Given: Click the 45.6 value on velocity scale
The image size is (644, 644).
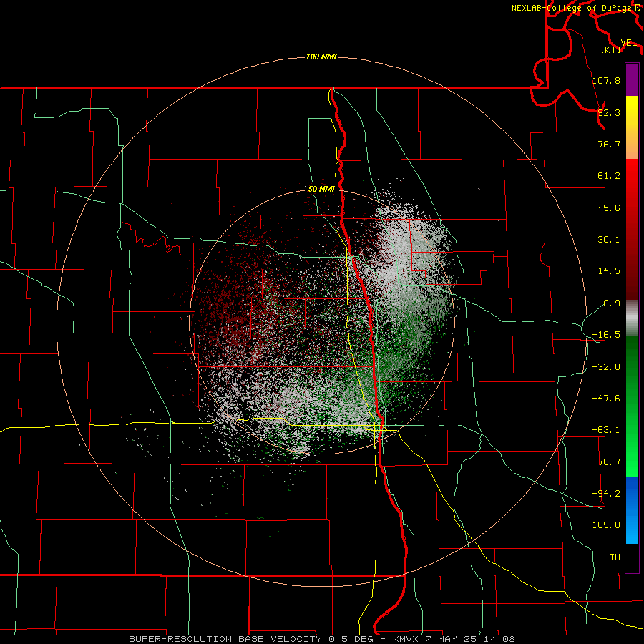Looking at the screenshot, I should (x=609, y=208).
